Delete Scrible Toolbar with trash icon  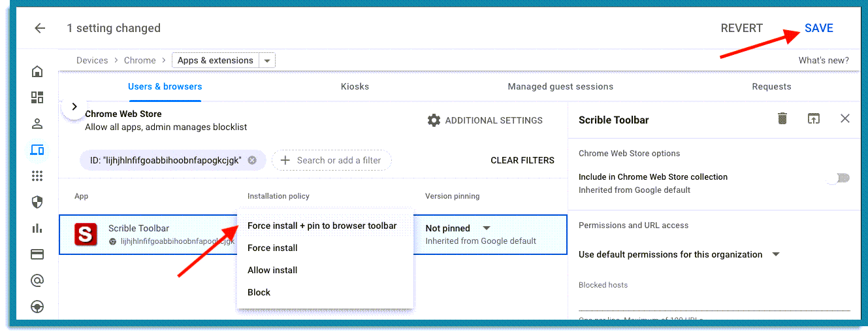click(x=782, y=118)
